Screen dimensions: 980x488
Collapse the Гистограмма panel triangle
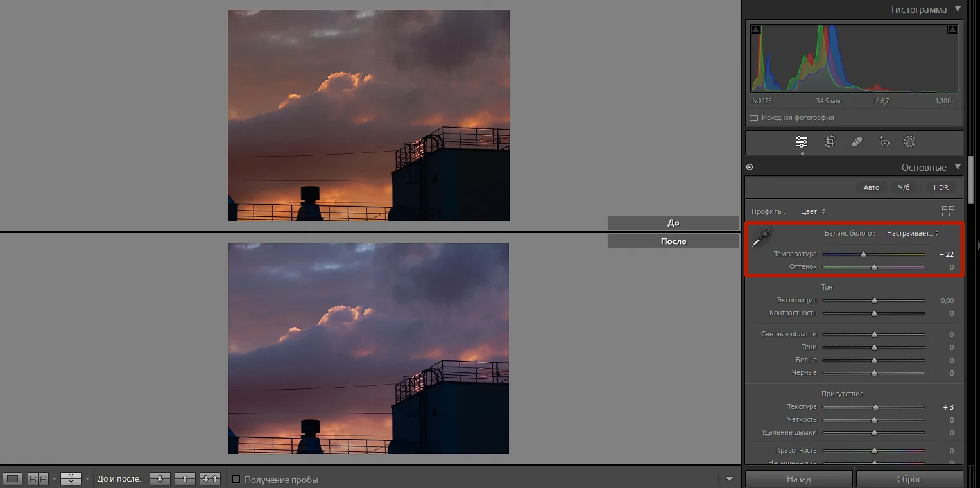click(x=958, y=10)
